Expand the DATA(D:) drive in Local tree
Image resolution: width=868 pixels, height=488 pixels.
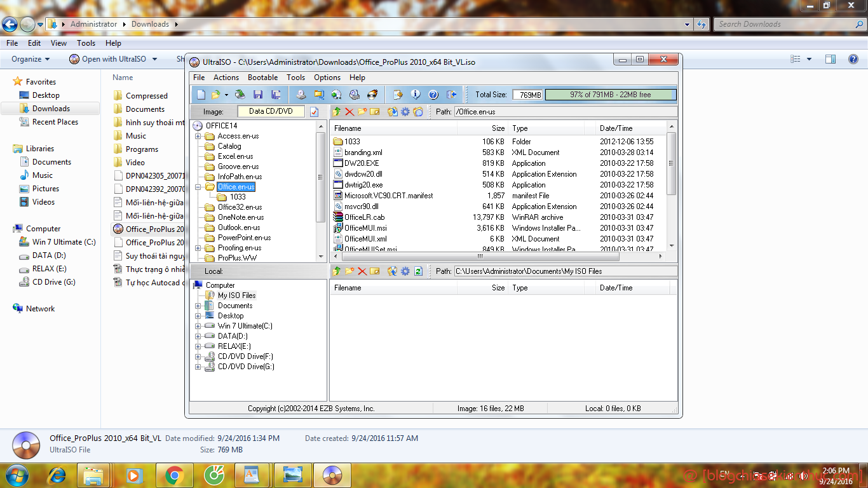198,336
